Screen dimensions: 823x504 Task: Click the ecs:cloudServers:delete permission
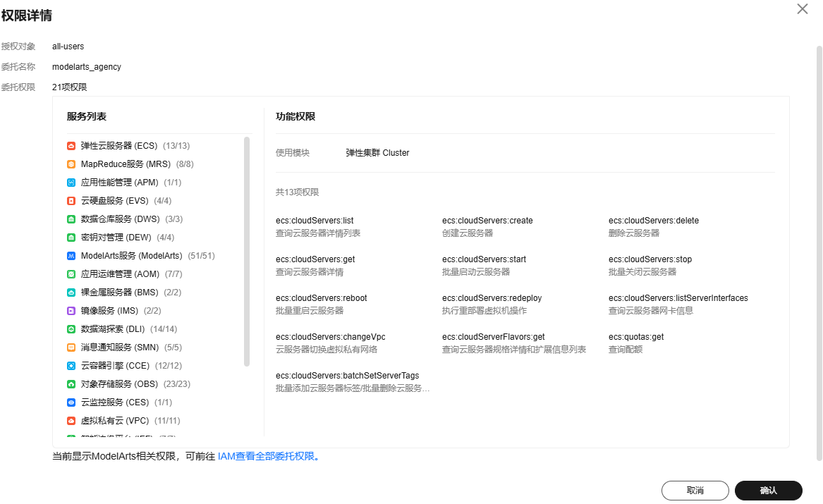tap(654, 221)
